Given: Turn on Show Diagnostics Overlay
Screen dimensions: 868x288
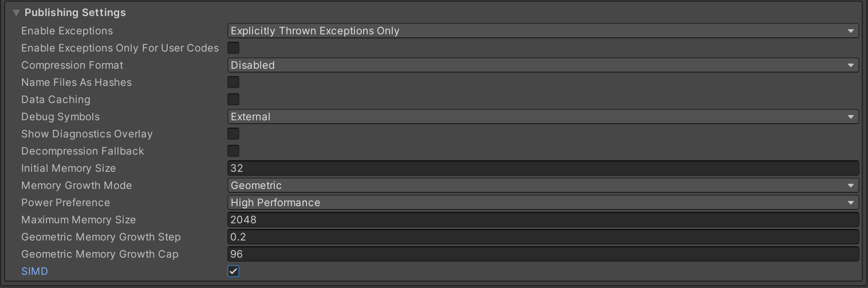Looking at the screenshot, I should pyautogui.click(x=234, y=134).
